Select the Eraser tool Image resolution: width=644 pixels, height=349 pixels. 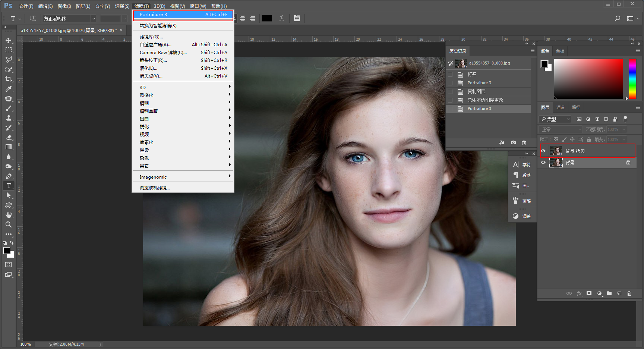point(9,137)
